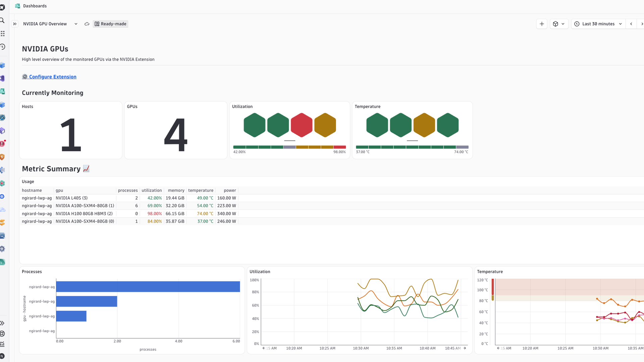Open the chart icon near the sidebar bottom
Image resolution: width=644 pixels, height=362 pixels.
2,344
